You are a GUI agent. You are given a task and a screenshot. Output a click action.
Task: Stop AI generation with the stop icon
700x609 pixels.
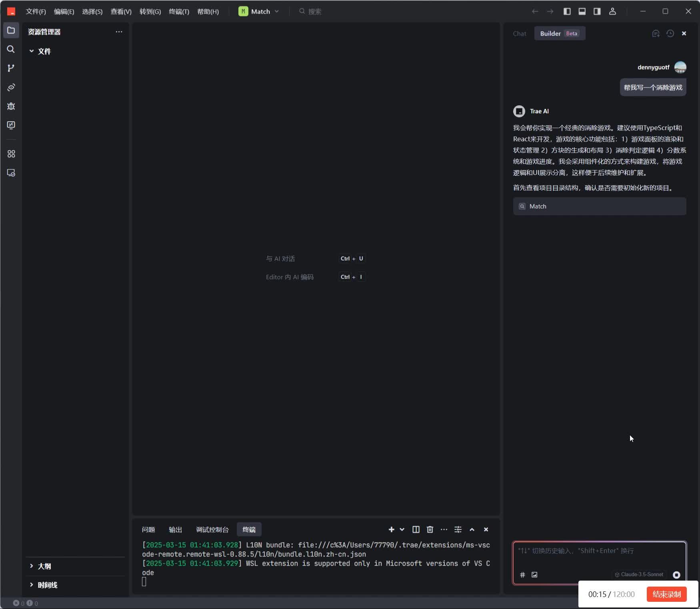tap(677, 574)
